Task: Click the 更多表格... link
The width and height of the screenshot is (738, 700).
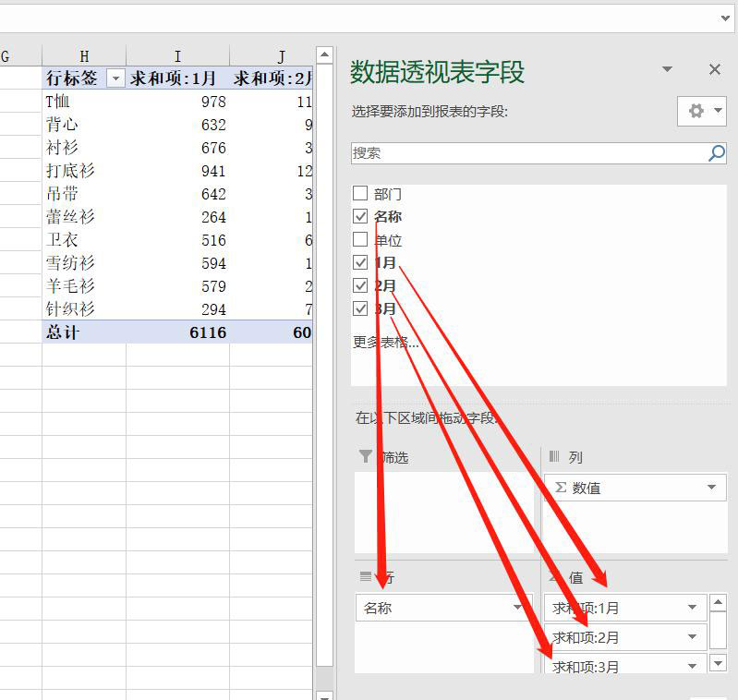Action: click(x=385, y=343)
